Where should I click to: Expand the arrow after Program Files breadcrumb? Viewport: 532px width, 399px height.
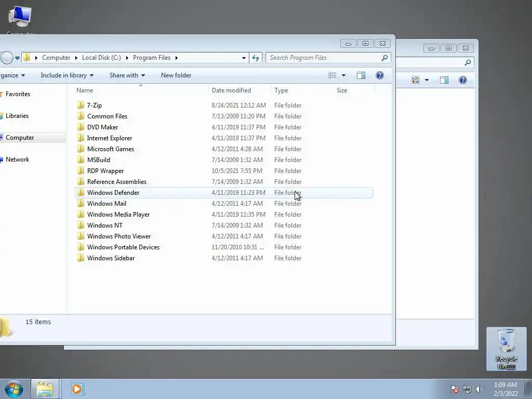[177, 58]
